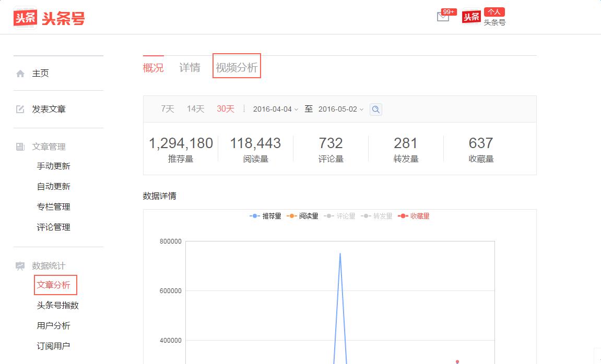Image resolution: width=601 pixels, height=364 pixels.
Task: Switch to the 视频分析 tab
Action: click(x=236, y=67)
